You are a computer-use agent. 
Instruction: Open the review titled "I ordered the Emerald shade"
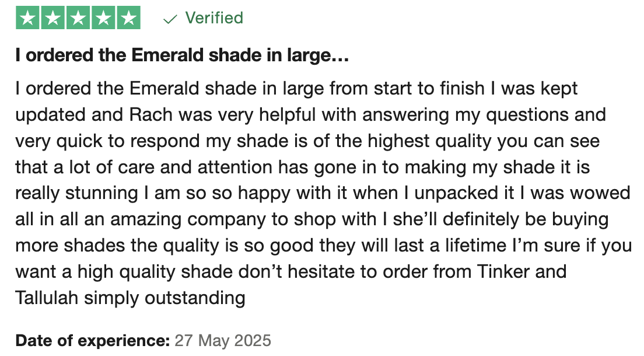click(x=182, y=55)
